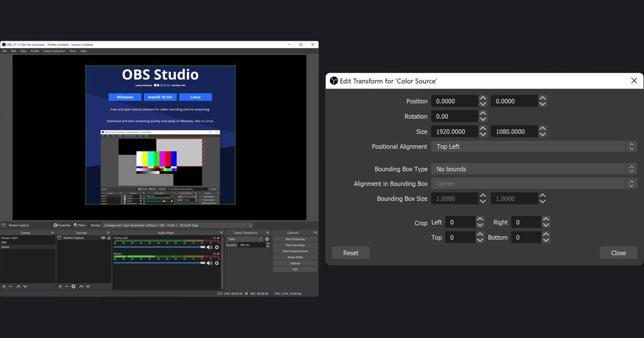Click the Crop Top stepper arrows
Viewport: 644px width, 338px height.
pos(480,237)
